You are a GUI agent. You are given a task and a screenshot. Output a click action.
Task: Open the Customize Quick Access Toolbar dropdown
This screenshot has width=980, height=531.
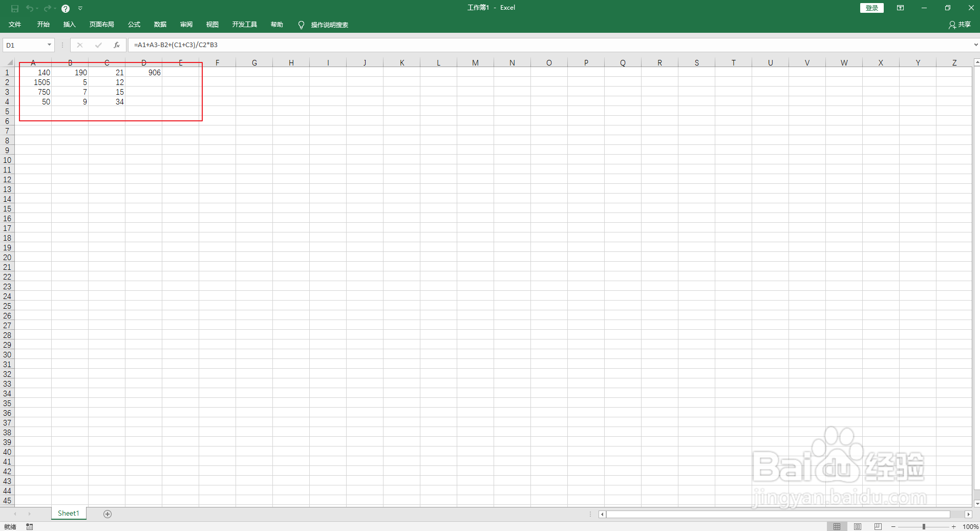pyautogui.click(x=80, y=8)
